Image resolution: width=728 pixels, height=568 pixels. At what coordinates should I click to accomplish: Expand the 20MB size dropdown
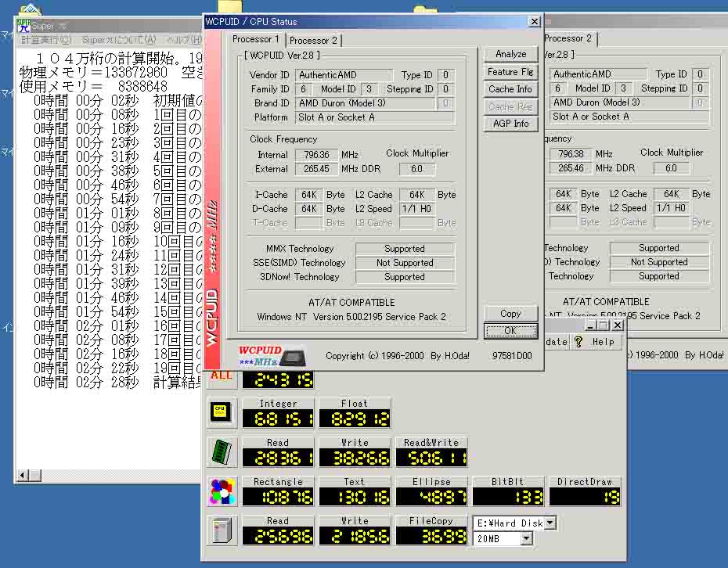pyautogui.click(x=527, y=539)
